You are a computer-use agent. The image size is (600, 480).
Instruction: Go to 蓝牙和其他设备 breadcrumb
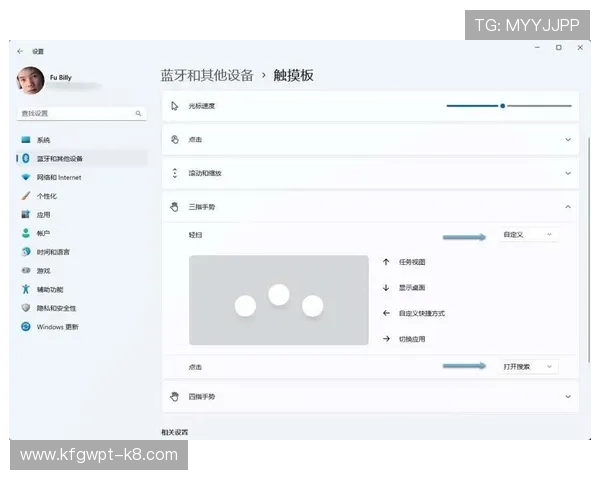(x=207, y=75)
